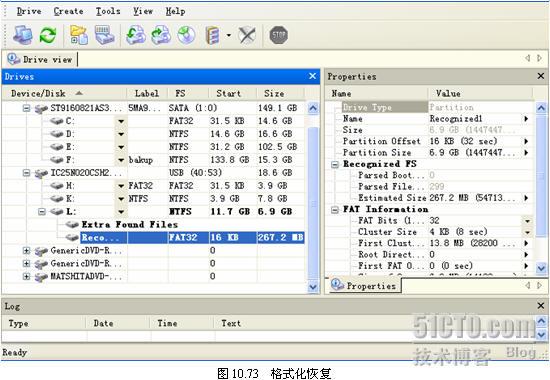
Task: Click the list view toolbar icon
Action: coord(213,35)
